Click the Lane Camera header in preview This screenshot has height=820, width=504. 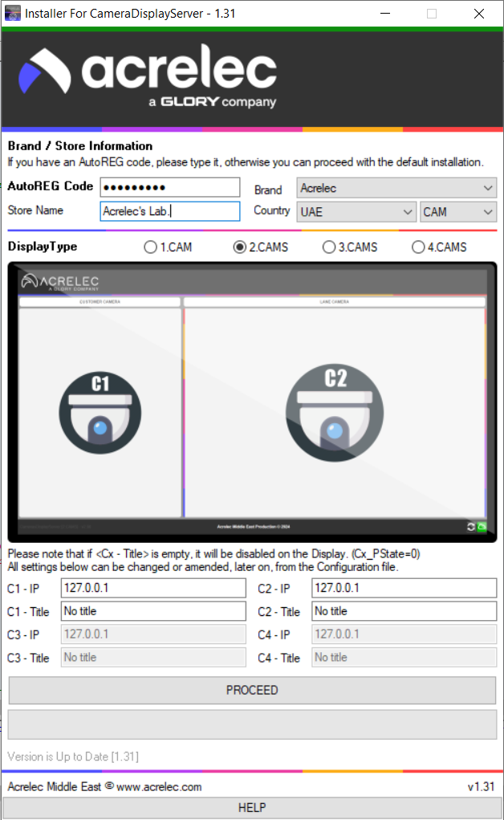pos(334,302)
